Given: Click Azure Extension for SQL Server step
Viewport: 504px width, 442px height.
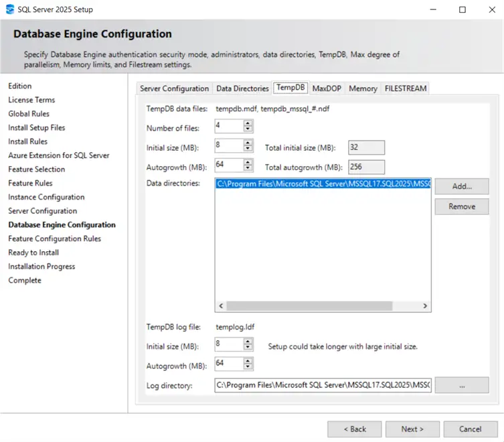Looking at the screenshot, I should click(x=59, y=155).
